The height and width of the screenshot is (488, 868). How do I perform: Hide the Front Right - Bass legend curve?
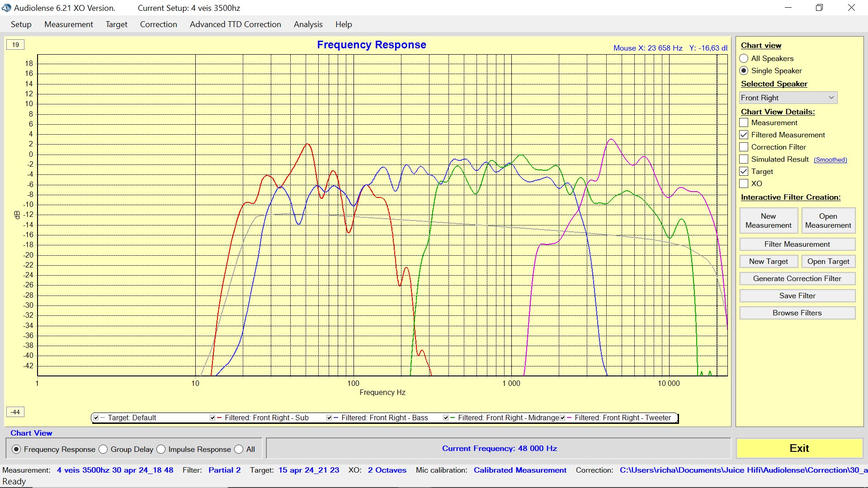pyautogui.click(x=329, y=418)
